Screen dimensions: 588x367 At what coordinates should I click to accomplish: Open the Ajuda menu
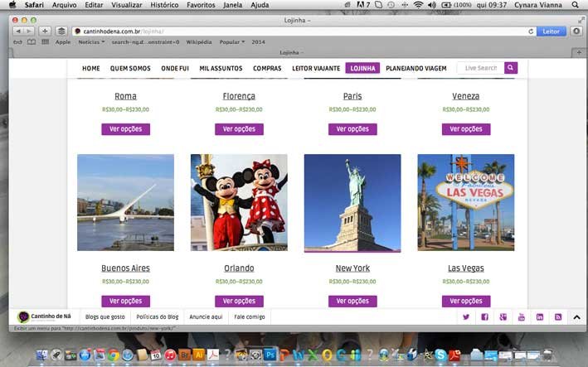(260, 5)
